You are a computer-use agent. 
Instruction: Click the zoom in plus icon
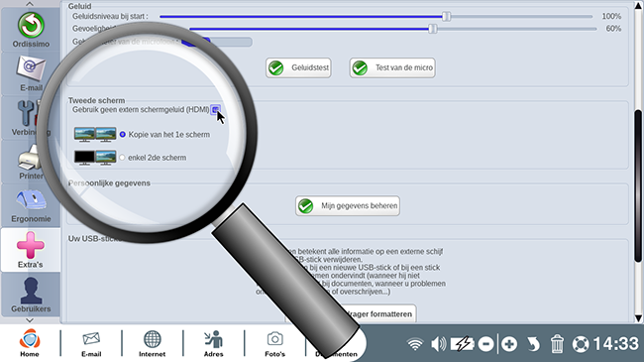(509, 344)
